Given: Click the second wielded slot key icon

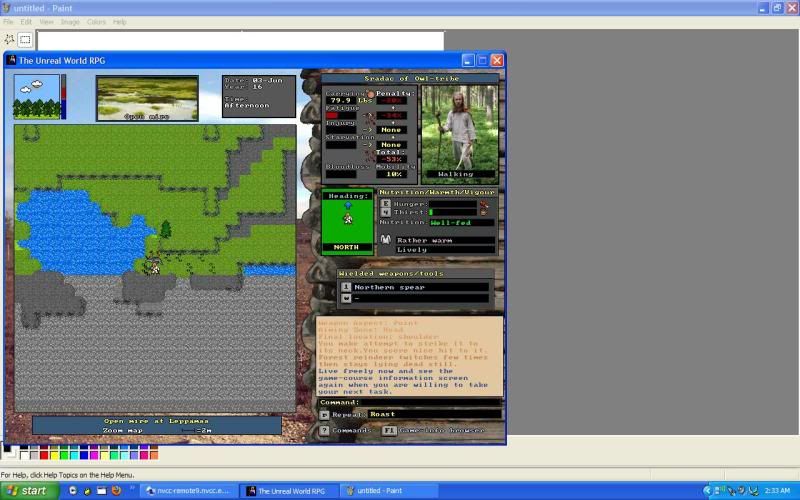Looking at the screenshot, I should point(346,298).
